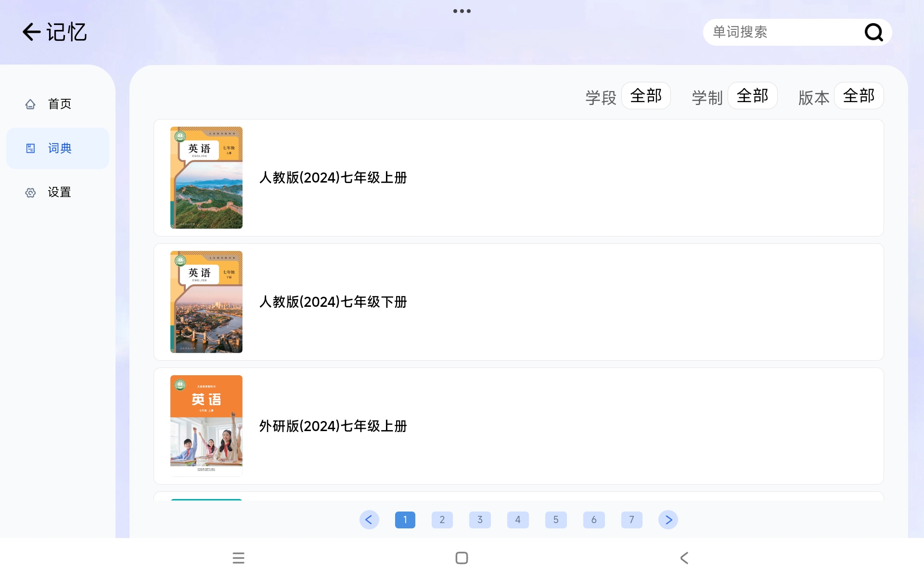
Task: Open the 学制 全部 dropdown
Action: pos(752,96)
